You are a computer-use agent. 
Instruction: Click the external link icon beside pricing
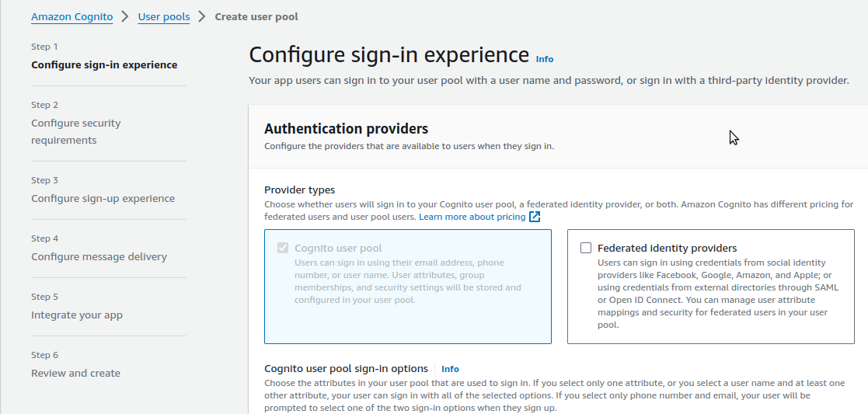[535, 217]
